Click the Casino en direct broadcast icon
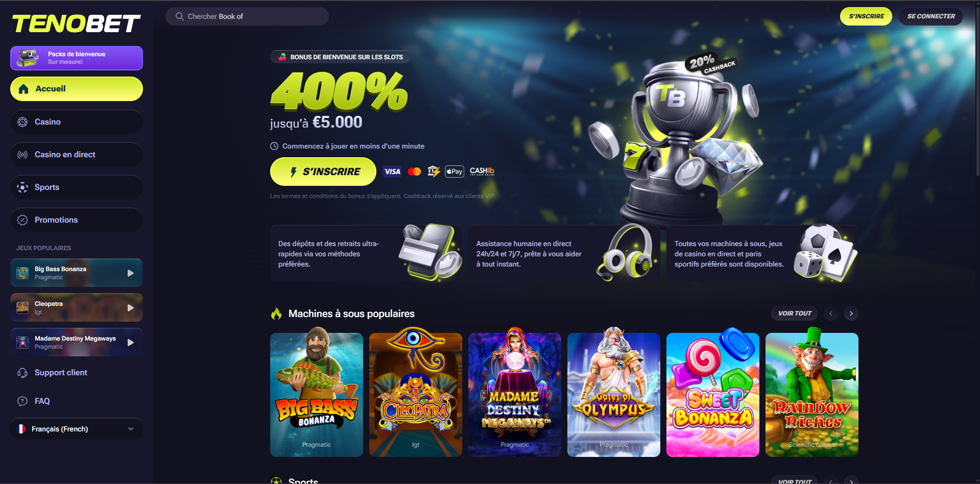 22,155
